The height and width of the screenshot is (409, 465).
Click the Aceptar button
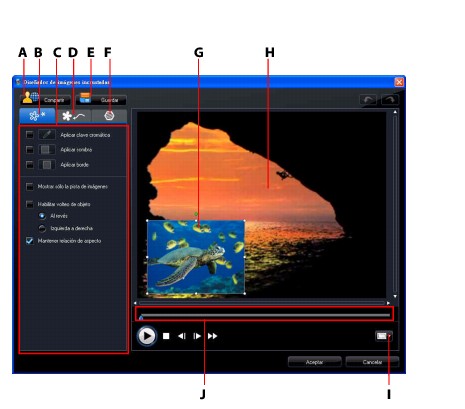pos(315,362)
